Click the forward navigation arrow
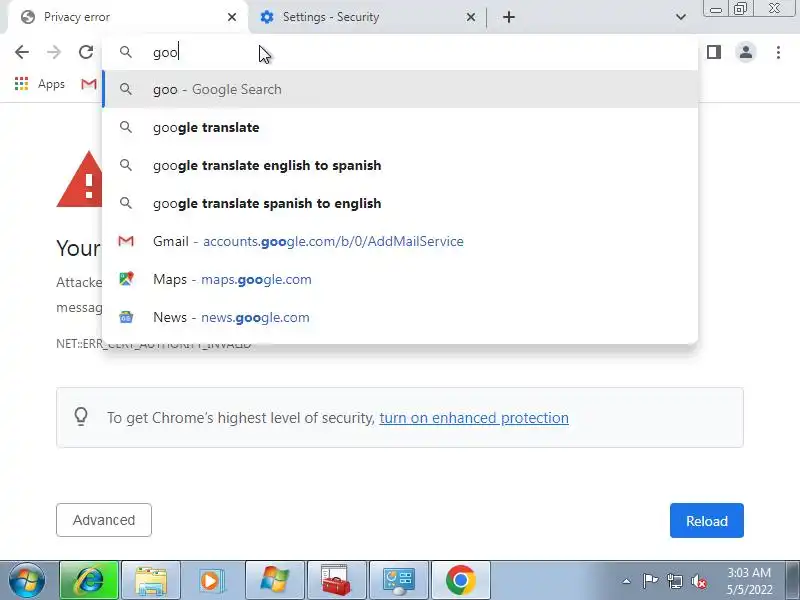The image size is (800, 600). (54, 52)
